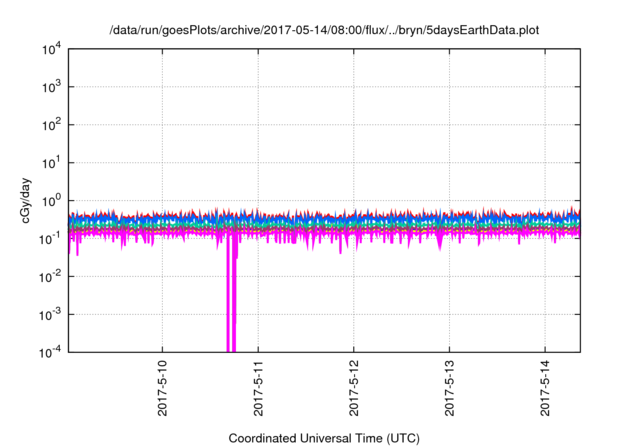Select the 10^0 y-axis label

point(51,201)
